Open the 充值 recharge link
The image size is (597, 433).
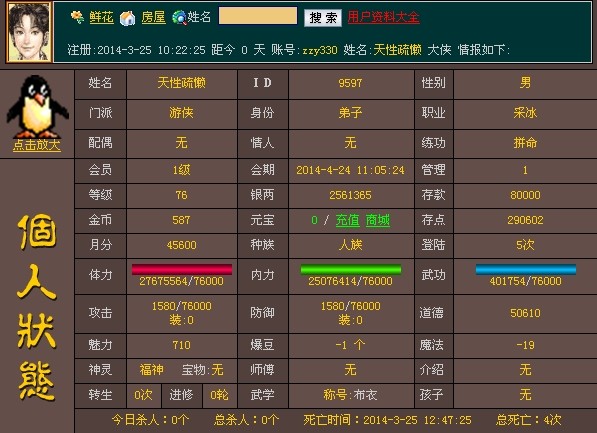(348, 220)
